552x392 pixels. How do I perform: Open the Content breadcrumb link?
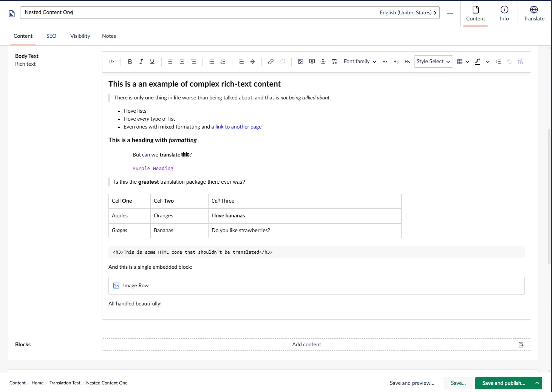(x=18, y=383)
